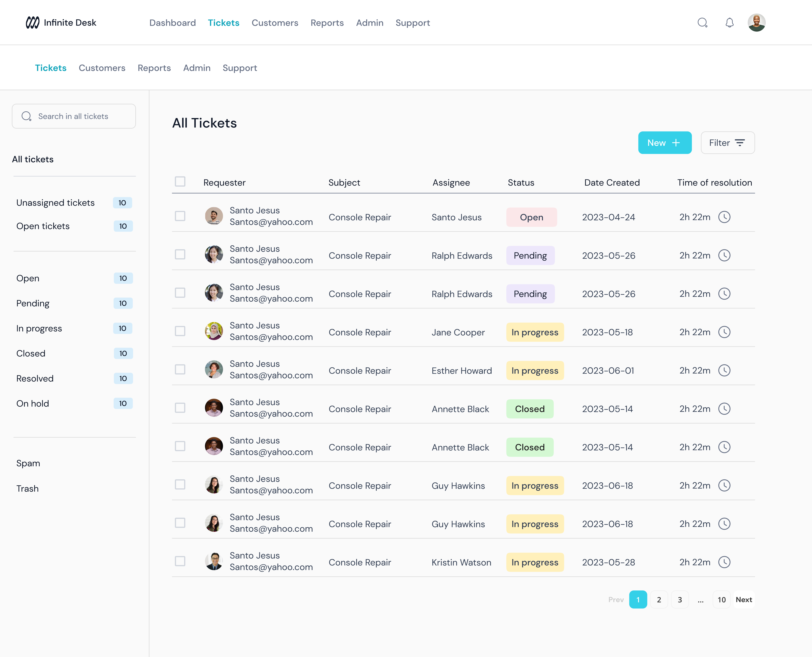This screenshot has width=812, height=657.
Task: Click the Infinite Desk logo icon
Action: tap(32, 23)
